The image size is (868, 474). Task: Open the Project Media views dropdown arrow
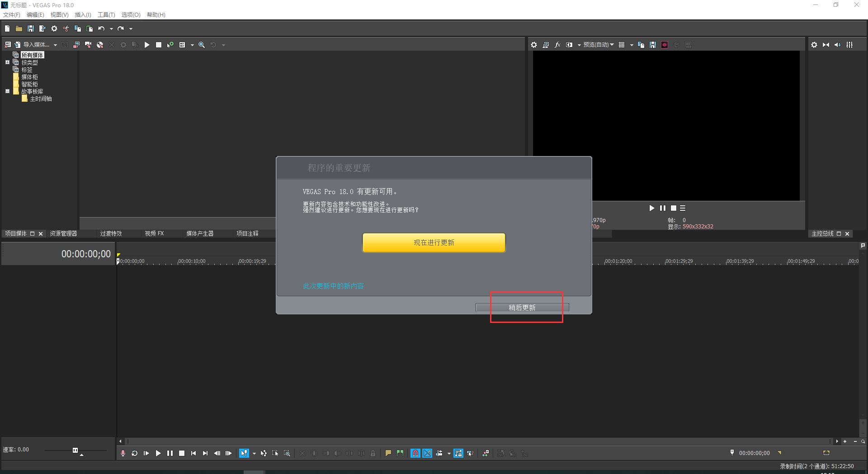192,45
